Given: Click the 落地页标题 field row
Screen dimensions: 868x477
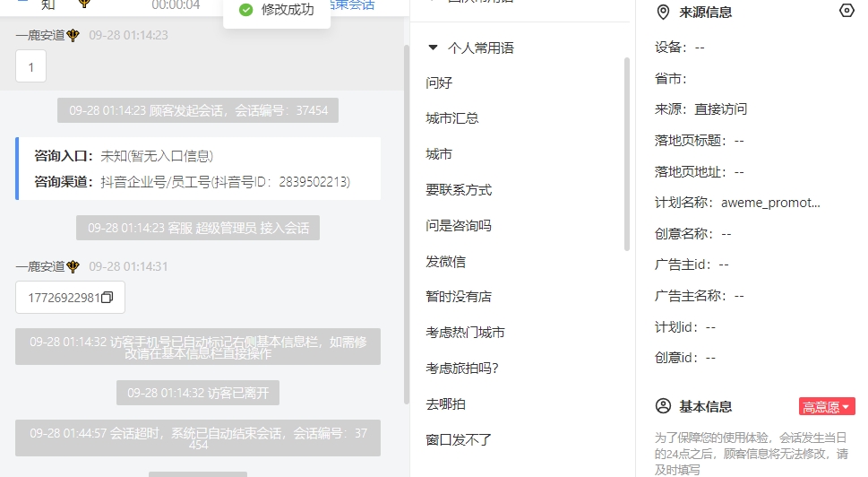Looking at the screenshot, I should (x=700, y=141).
